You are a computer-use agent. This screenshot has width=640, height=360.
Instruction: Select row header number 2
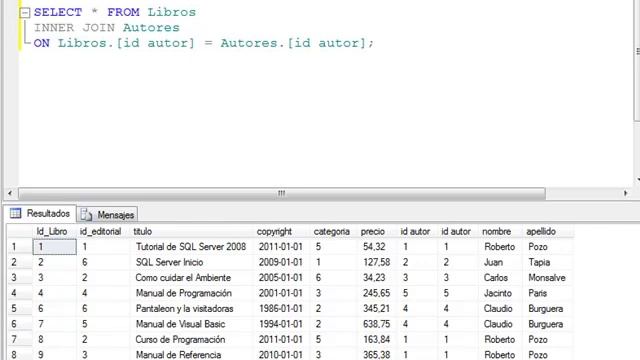coord(20,262)
